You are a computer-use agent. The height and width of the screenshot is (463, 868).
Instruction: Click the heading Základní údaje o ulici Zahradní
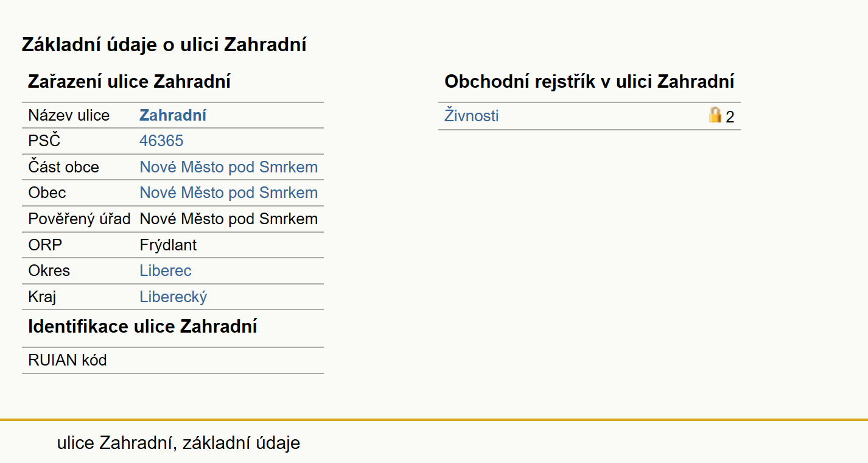pyautogui.click(x=164, y=44)
